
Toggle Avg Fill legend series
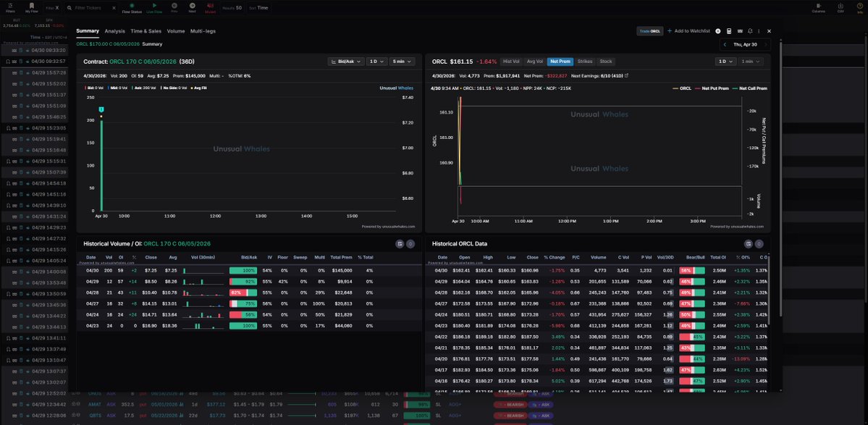coord(200,88)
